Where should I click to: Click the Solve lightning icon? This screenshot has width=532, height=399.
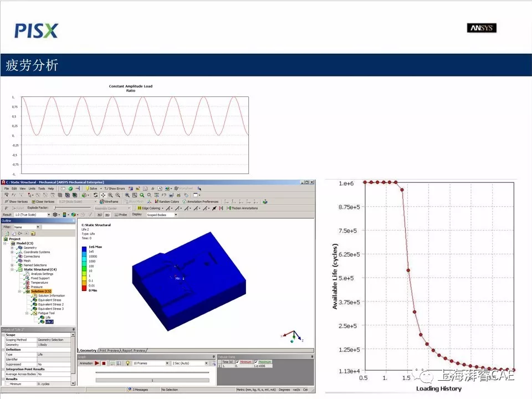point(88,188)
